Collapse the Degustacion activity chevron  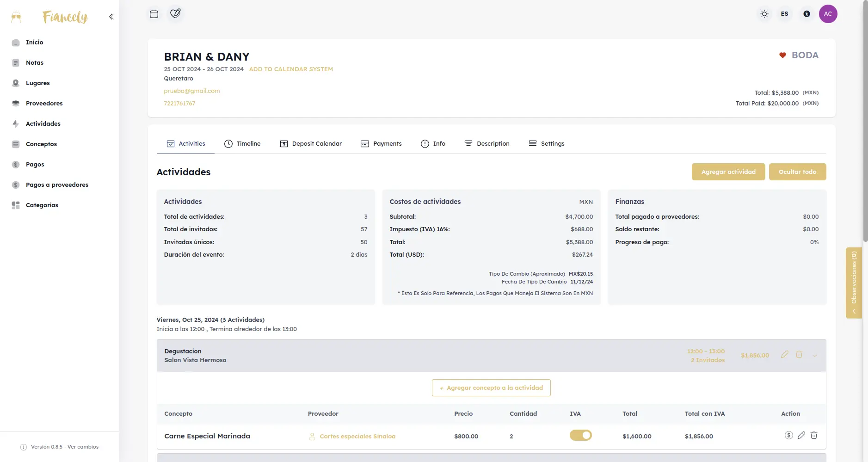815,356
